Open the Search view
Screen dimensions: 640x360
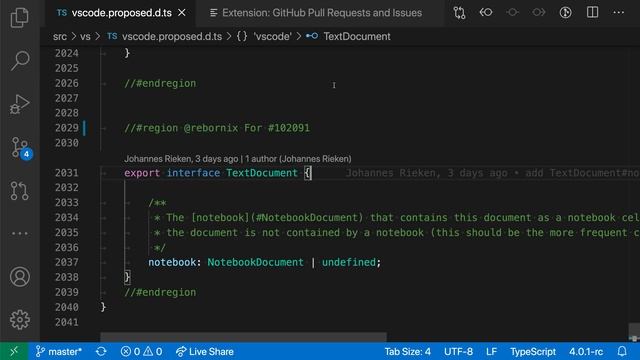tap(20, 60)
